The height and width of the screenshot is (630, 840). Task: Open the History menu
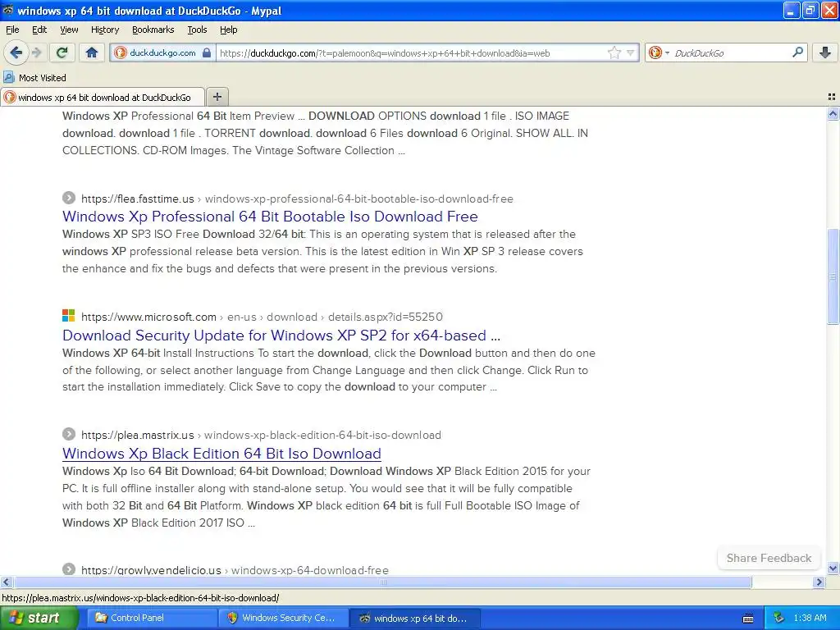click(x=105, y=30)
